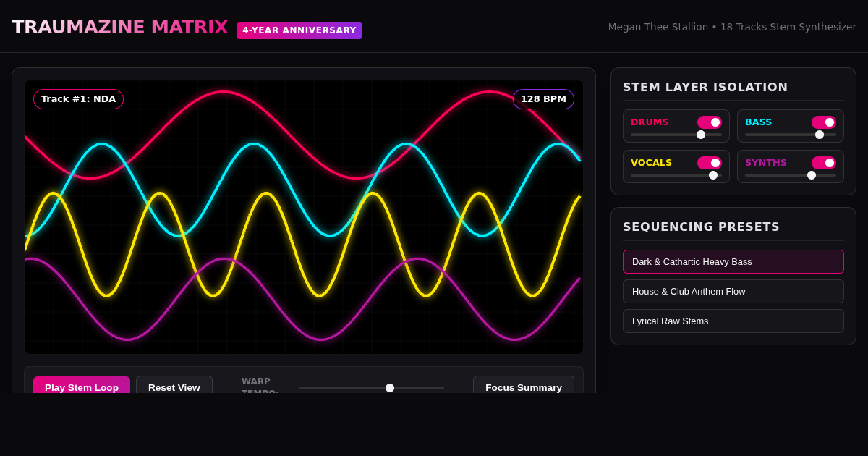This screenshot has width=868, height=456.
Task: Toggle the DRUMS stem switch
Action: (x=709, y=122)
